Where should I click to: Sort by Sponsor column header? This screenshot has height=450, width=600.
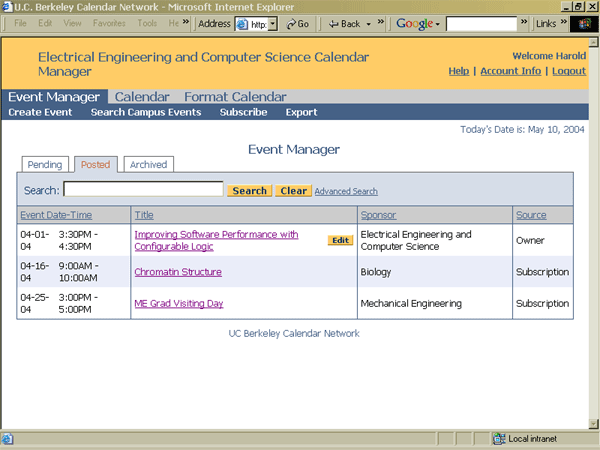tap(378, 215)
